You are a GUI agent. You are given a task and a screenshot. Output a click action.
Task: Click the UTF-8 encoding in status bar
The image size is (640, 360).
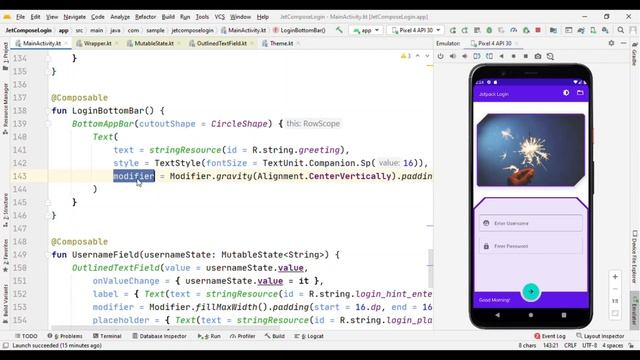pos(589,345)
